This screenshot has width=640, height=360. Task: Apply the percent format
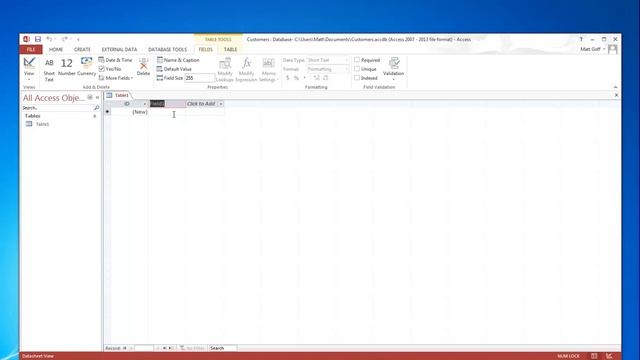coord(296,78)
